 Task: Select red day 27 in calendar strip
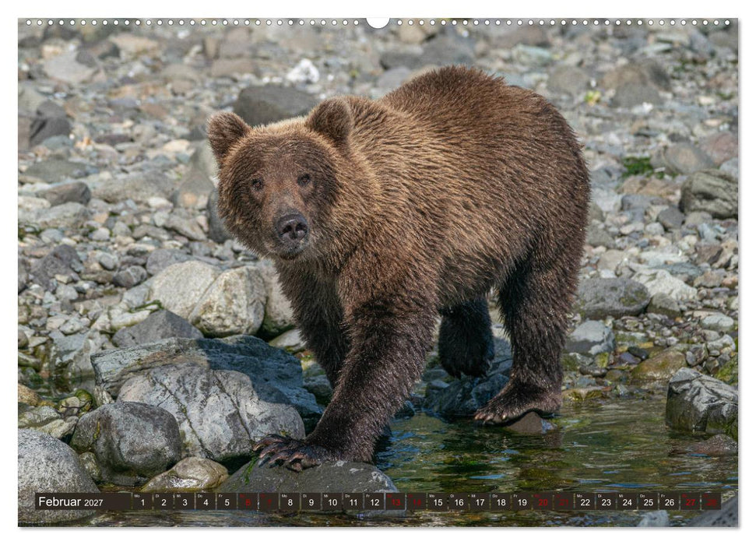pos(691,501)
